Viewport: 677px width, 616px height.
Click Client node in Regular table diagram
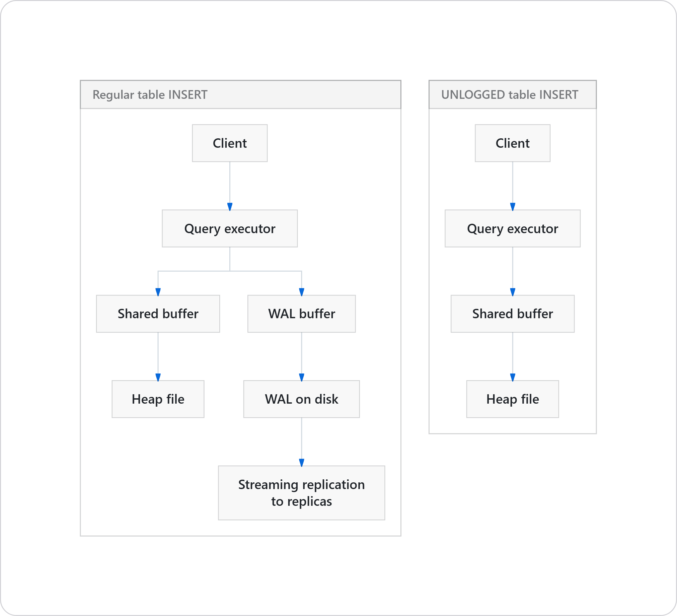230,143
